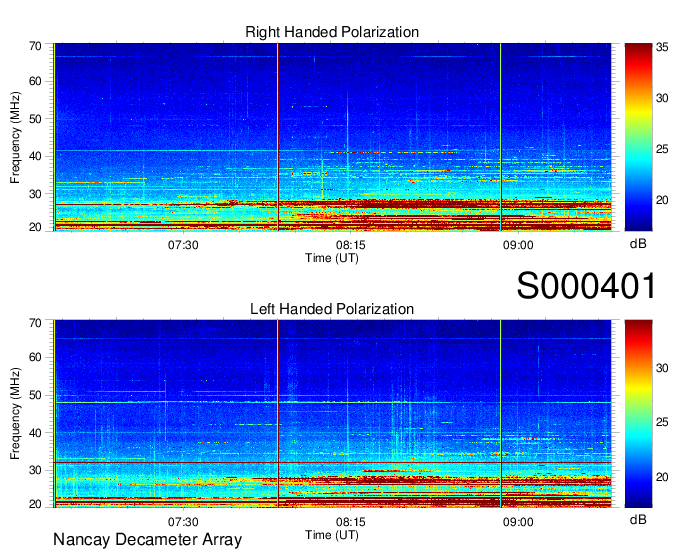The height and width of the screenshot is (552, 680).
Task: Click the 60 frequency tick on upper plot
Action: 35,82
